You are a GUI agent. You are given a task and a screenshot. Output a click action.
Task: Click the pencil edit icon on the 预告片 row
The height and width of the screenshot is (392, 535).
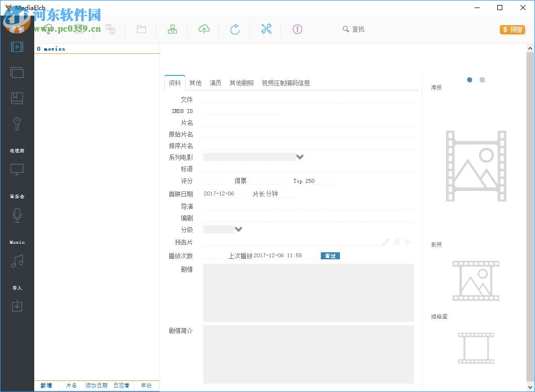click(386, 242)
